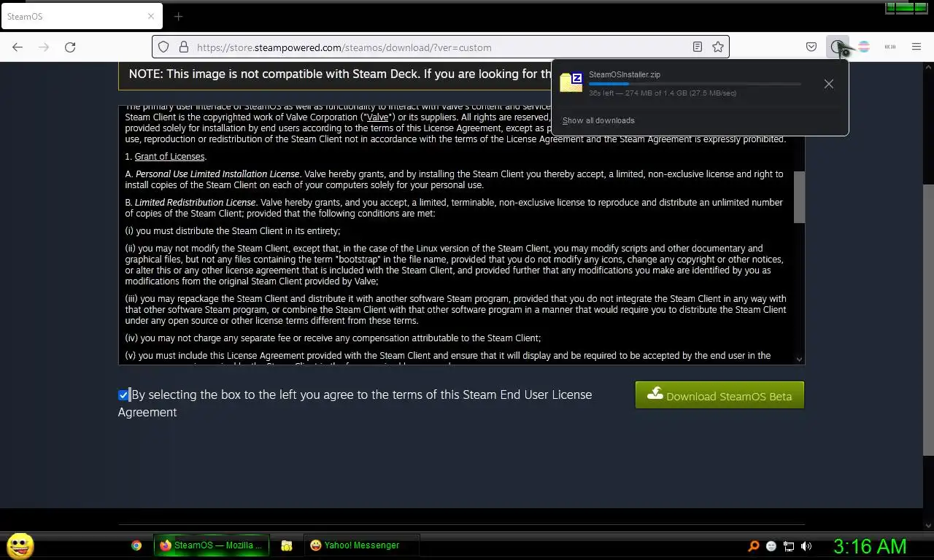Open the Valve link in the license text
This screenshot has height=560, width=934.
click(377, 117)
